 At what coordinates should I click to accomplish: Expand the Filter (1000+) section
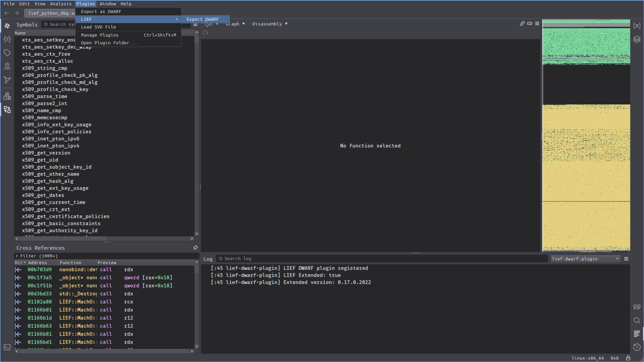tap(17, 256)
